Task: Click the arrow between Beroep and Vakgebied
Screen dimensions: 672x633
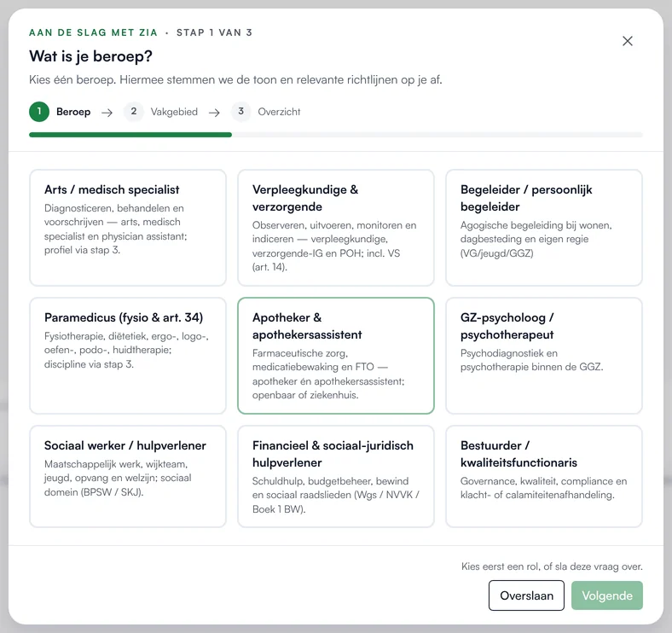Action: tap(107, 113)
